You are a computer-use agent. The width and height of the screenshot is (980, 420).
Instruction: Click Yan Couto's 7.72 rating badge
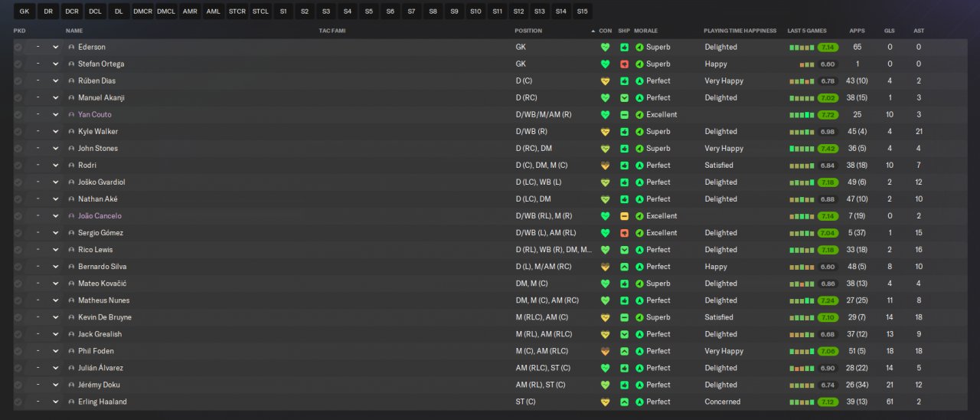[x=828, y=114]
